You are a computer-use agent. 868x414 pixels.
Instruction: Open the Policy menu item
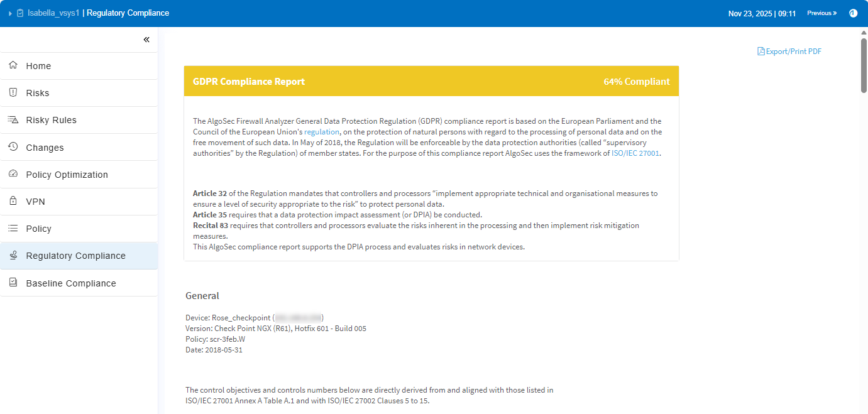click(38, 229)
